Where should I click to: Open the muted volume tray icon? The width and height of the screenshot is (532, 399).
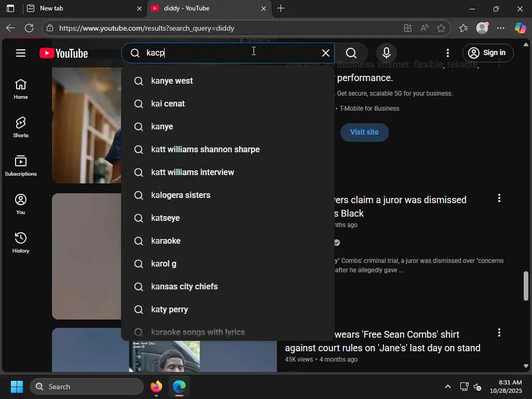pyautogui.click(x=477, y=387)
